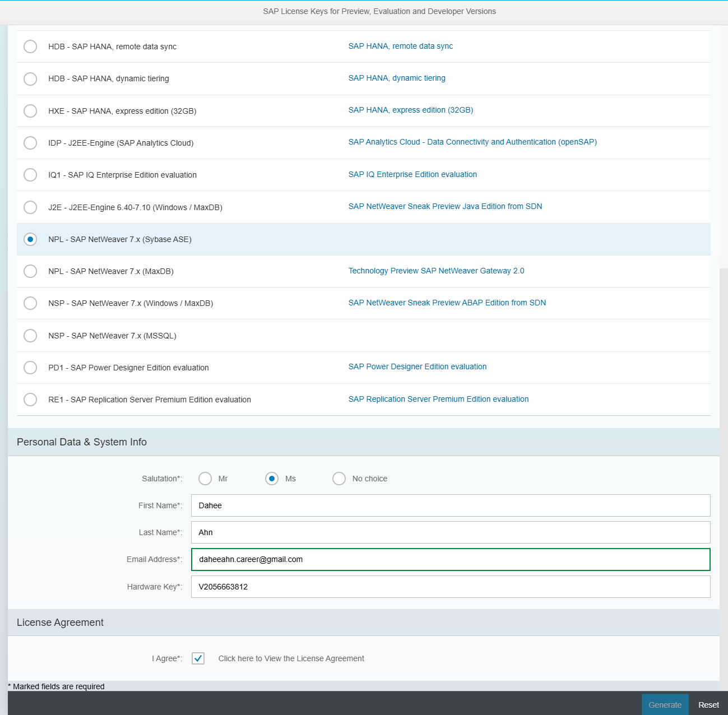
Task: Click the NSP - SAP NetWeaver 7.x (MSSQL) label
Action: (112, 336)
